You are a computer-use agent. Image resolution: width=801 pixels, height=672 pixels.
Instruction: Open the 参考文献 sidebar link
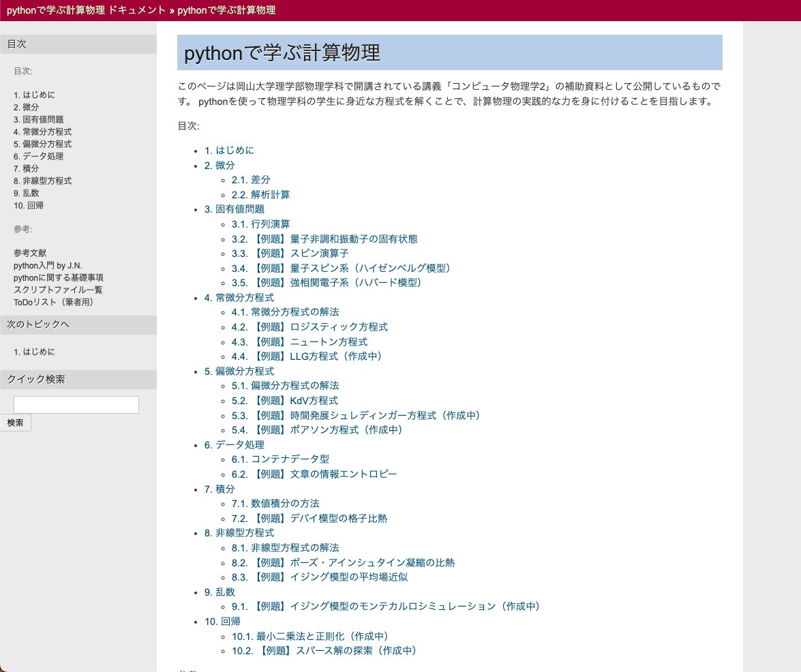tap(30, 254)
